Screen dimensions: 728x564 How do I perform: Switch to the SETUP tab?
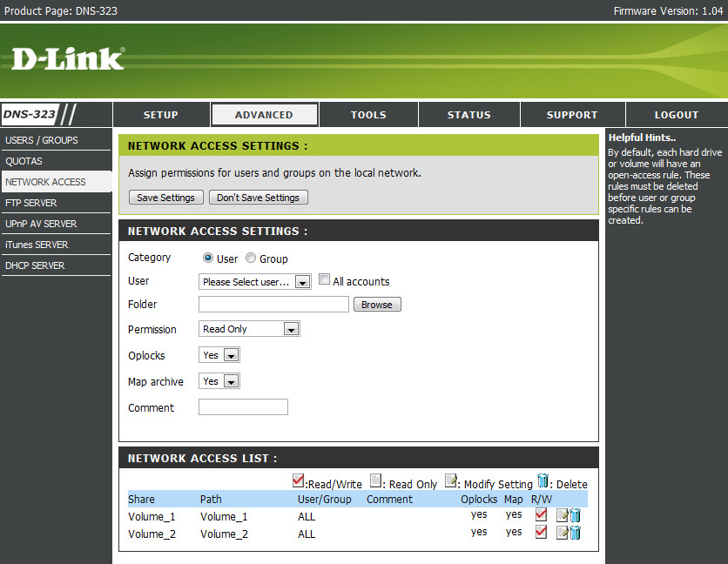coord(160,115)
